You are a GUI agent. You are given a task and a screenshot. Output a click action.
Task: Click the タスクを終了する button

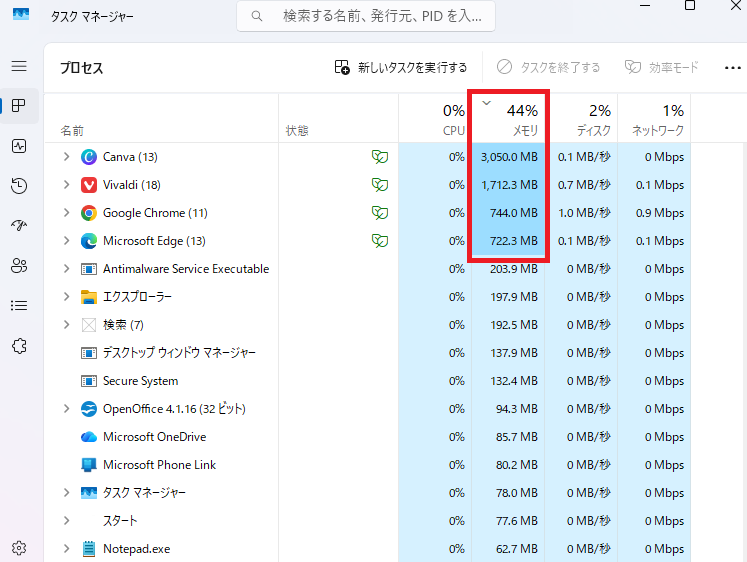(549, 67)
